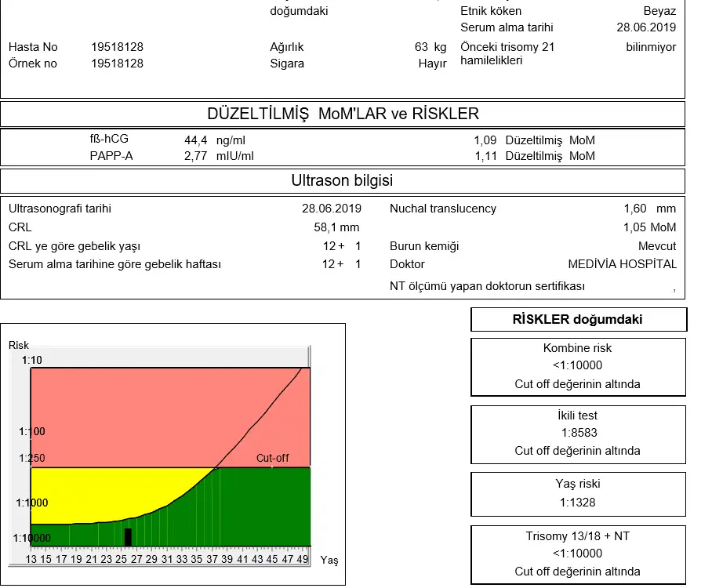Click the Burun kemiği value Mevcut
Image resolution: width=712 pixels, height=588 pixels.
tap(656, 246)
